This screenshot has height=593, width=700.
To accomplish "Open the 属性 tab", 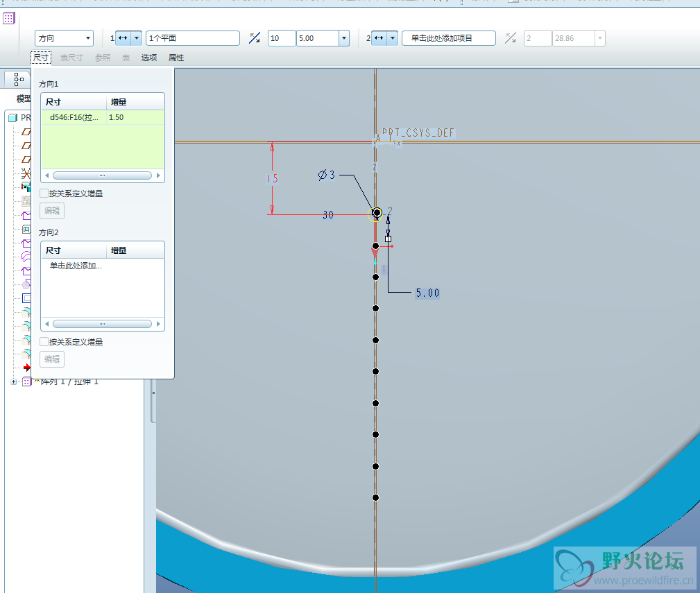I will tap(176, 58).
